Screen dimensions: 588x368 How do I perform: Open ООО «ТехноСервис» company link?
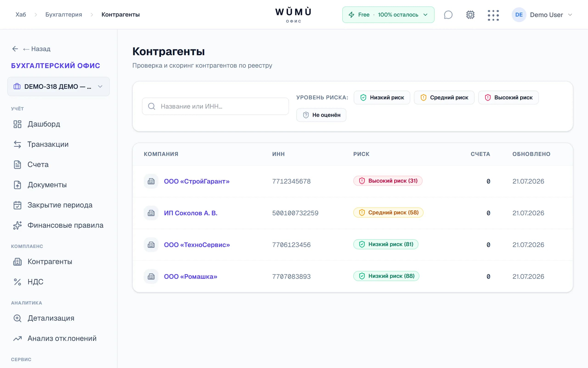(197, 244)
